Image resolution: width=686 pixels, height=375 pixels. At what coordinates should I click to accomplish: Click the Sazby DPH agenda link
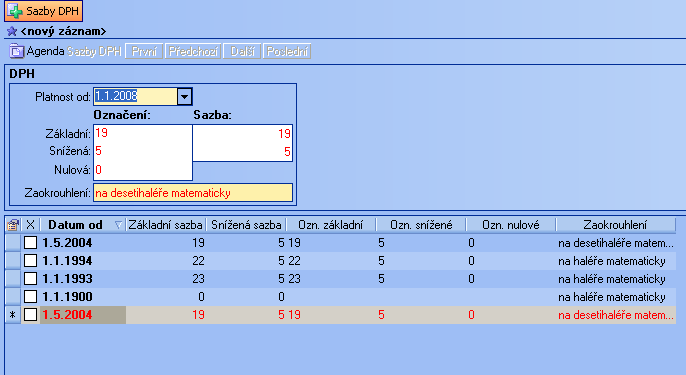(94, 51)
